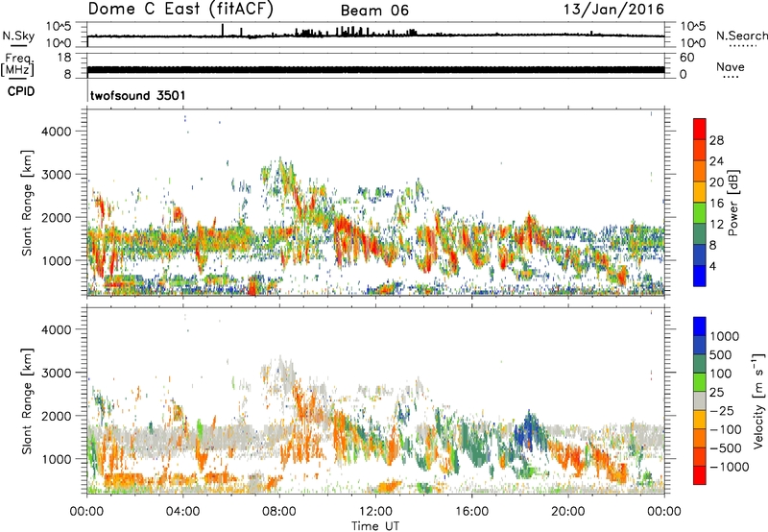Screen dimensions: 768x532
Task: Click the 'Freq. [MHz]' axis label
Action: coord(17,64)
